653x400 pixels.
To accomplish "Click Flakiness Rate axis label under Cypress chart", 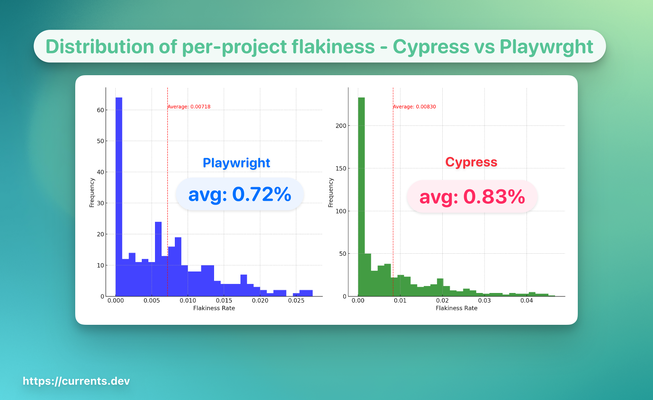I will click(x=456, y=309).
